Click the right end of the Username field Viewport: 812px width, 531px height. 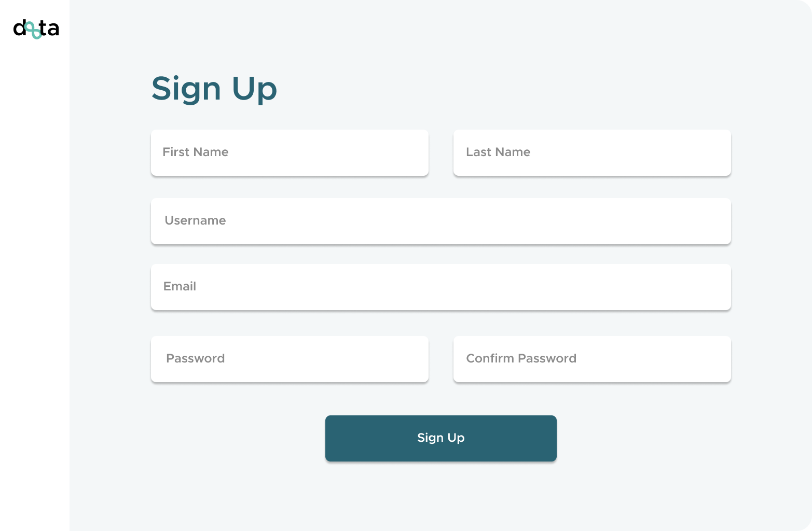(x=711, y=221)
